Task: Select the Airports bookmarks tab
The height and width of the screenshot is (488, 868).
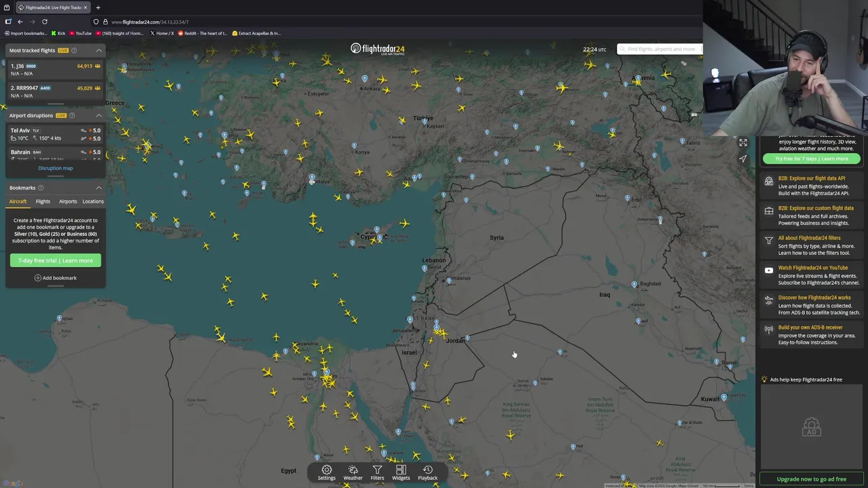Action: (68, 201)
